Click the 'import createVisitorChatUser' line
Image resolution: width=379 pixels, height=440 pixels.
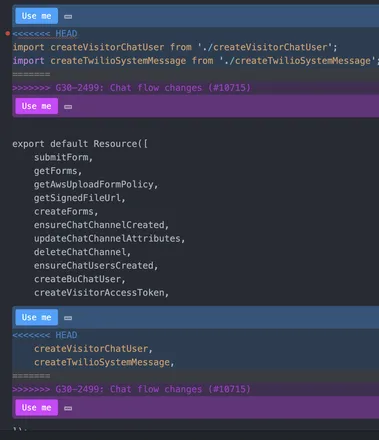175,47
